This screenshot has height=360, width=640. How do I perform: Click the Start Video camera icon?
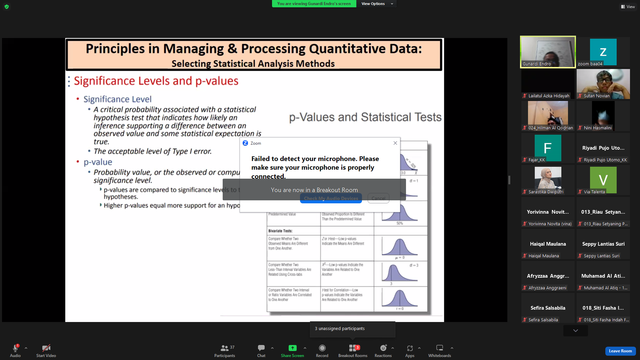(46, 348)
